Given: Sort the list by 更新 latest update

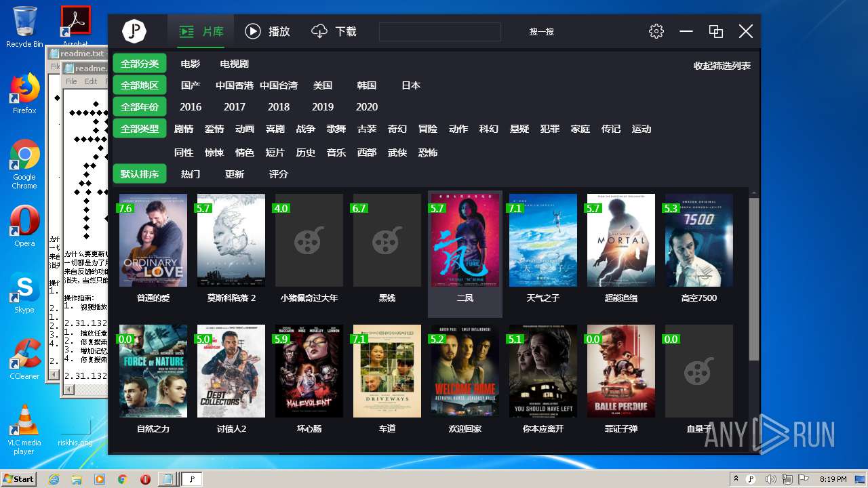Looking at the screenshot, I should point(235,174).
